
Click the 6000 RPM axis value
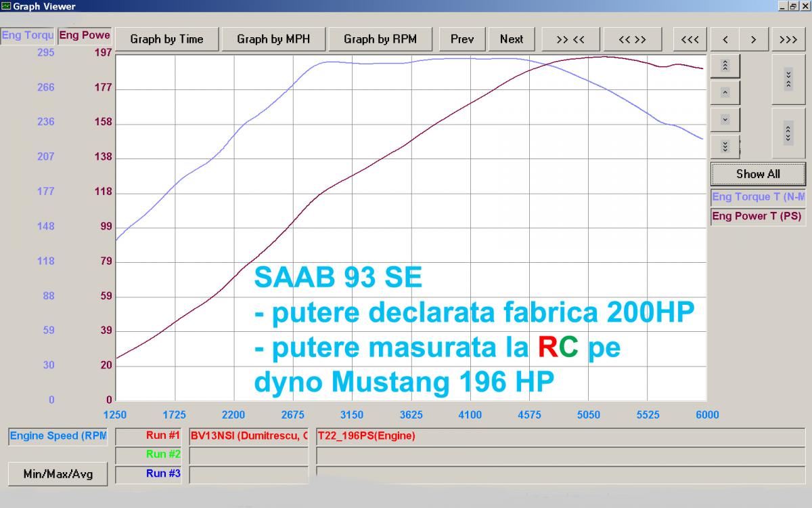707,415
